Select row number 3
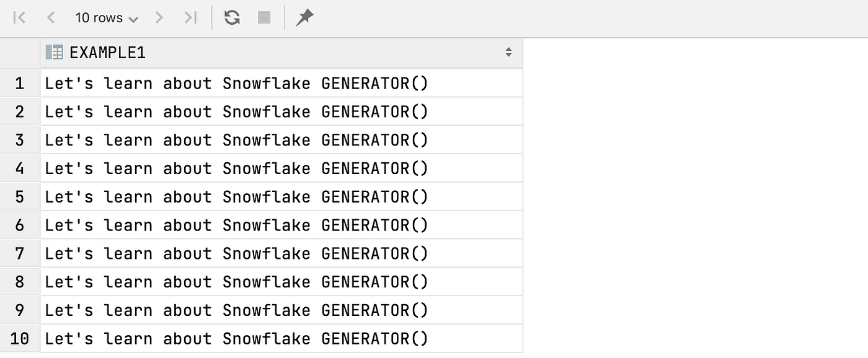Viewport: 868px width, 358px height. coord(20,140)
